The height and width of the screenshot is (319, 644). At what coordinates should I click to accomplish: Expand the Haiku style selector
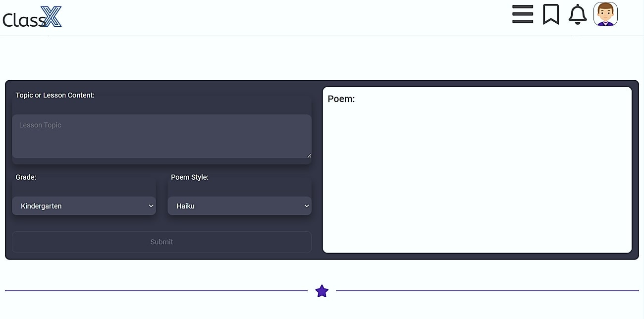click(x=239, y=206)
